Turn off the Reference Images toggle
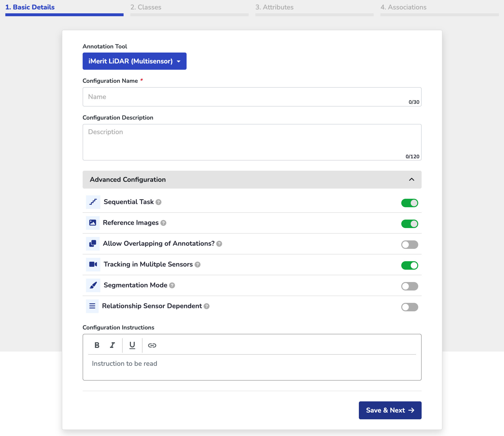Image resolution: width=504 pixels, height=436 pixels. point(409,224)
